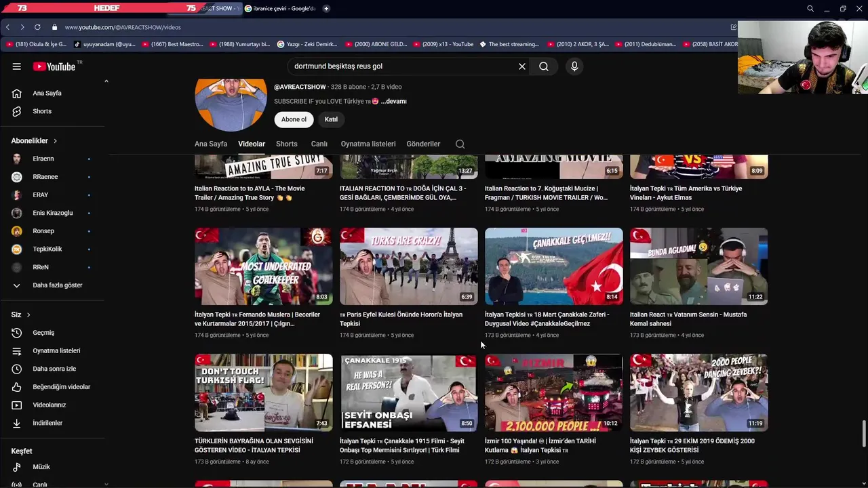This screenshot has height=488, width=868.
Task: Open Çanakkale Geçilmez video thumbnail
Action: click(x=554, y=266)
